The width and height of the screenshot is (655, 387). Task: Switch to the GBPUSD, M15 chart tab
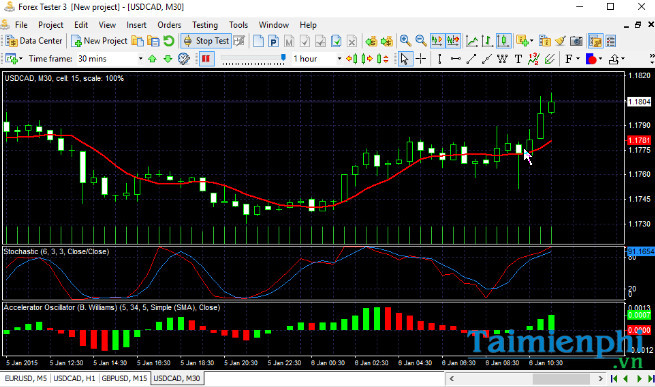click(x=124, y=378)
